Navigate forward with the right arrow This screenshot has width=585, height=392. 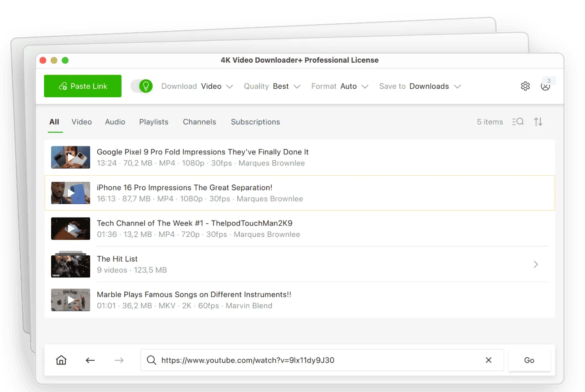point(119,360)
